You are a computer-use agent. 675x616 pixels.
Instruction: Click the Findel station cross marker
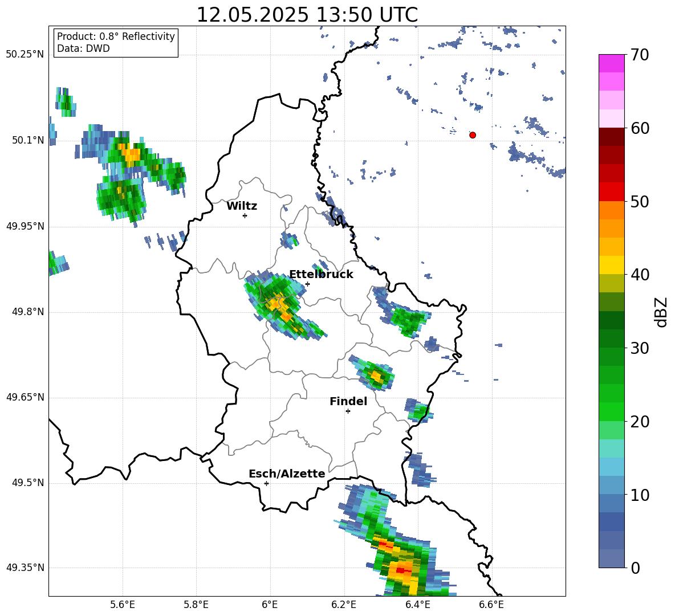348,411
